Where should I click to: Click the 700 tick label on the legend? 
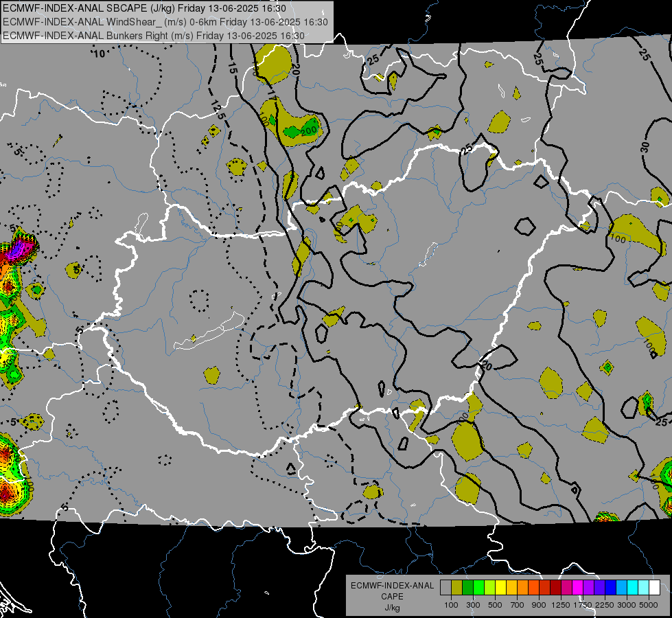[x=518, y=605]
